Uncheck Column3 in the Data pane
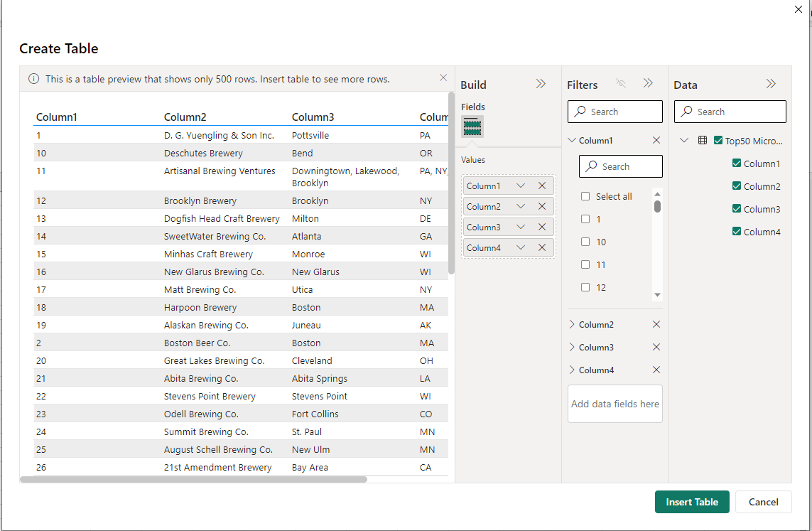This screenshot has height=531, width=812. pyautogui.click(x=737, y=209)
